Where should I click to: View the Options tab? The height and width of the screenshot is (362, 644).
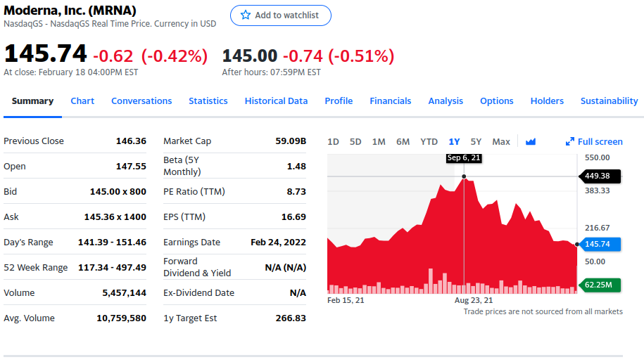tap(497, 101)
